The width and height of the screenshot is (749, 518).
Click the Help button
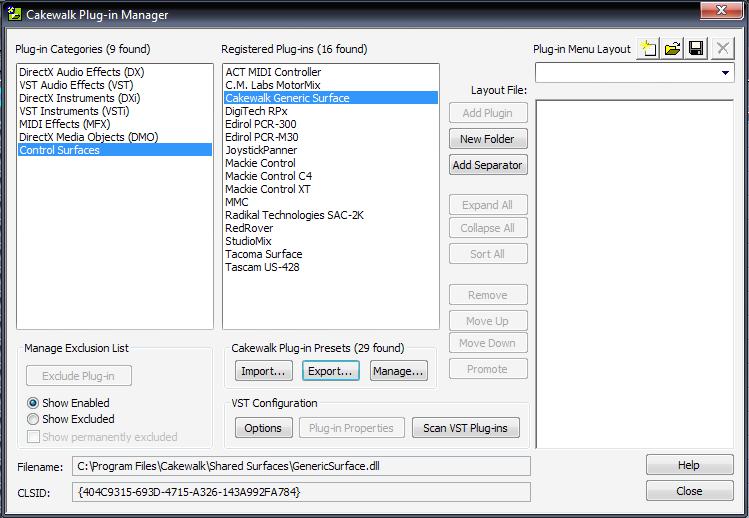tap(689, 465)
